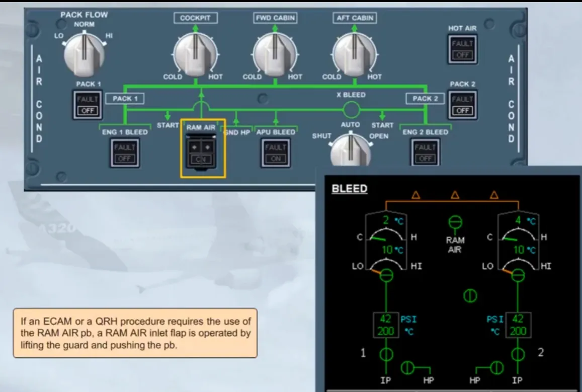
Task: Turn the PACK FLOW selector knob
Action: click(84, 54)
